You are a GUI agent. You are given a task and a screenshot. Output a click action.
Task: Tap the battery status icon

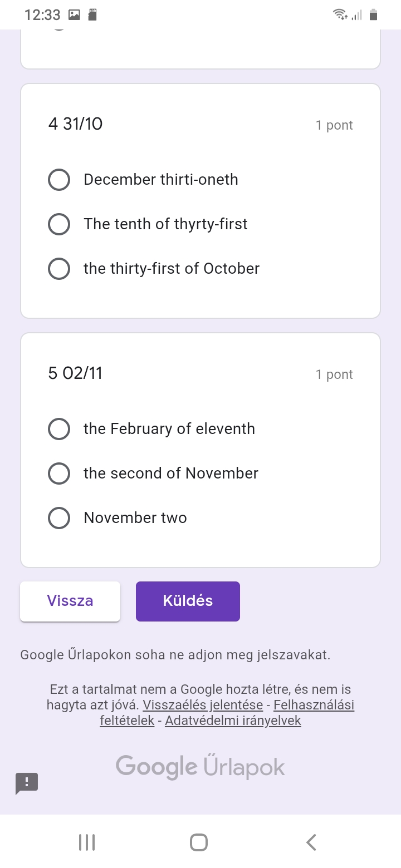pyautogui.click(x=374, y=15)
